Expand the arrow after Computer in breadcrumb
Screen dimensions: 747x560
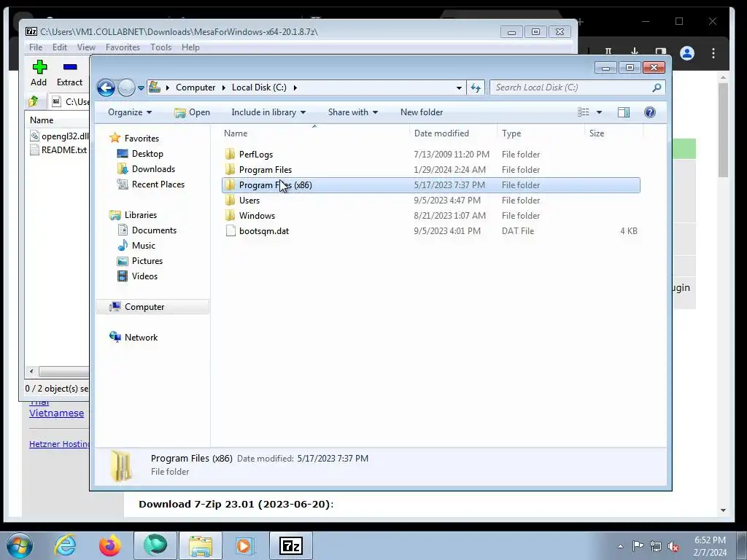point(223,87)
